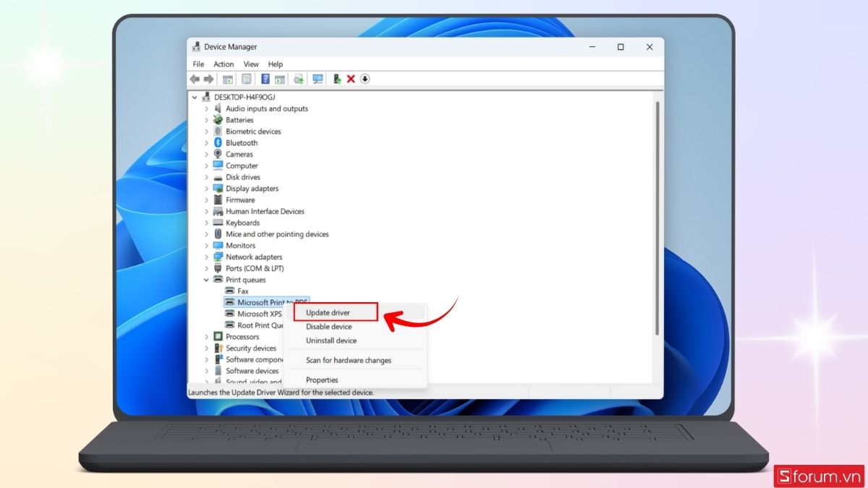Collapse the Print queues category

(206, 280)
